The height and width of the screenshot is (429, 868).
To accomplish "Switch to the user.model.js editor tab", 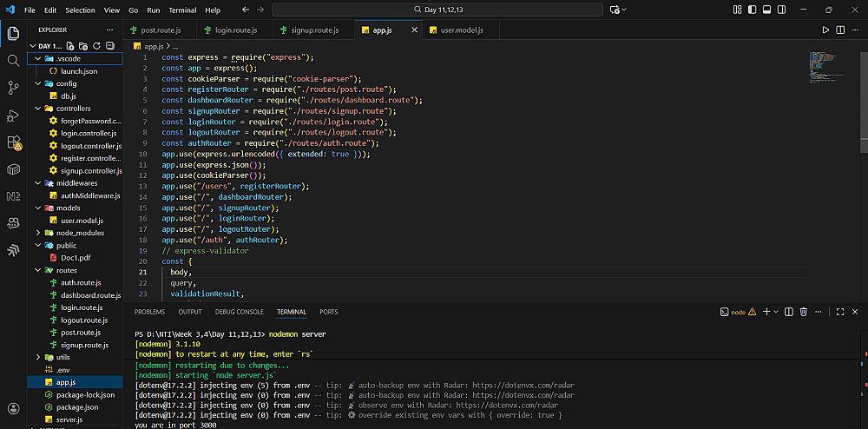I will click(x=461, y=30).
